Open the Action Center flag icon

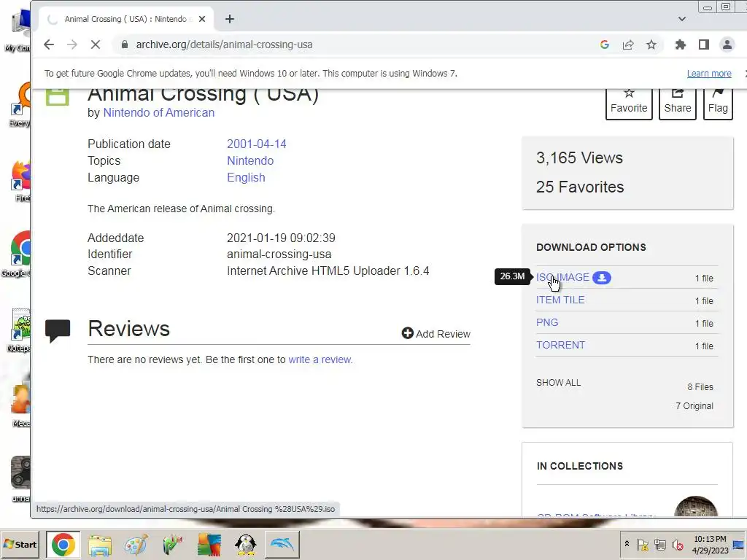pos(642,544)
